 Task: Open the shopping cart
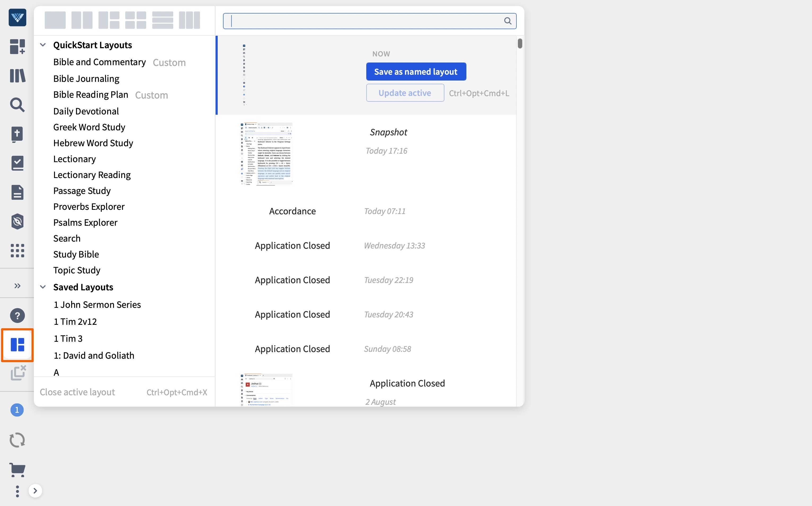tap(17, 469)
